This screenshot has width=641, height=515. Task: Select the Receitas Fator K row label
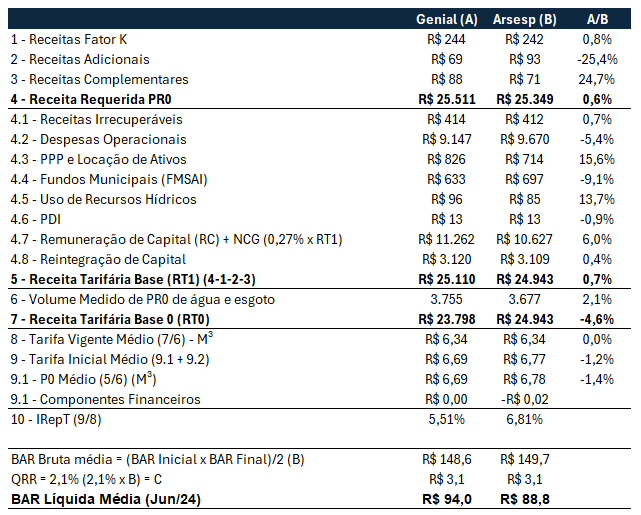click(68, 40)
